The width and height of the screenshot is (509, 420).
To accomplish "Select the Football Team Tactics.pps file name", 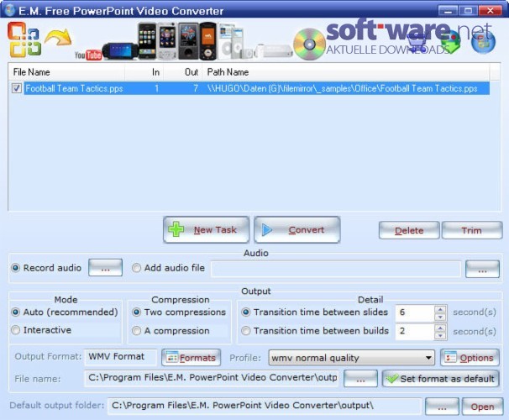I will coord(75,88).
